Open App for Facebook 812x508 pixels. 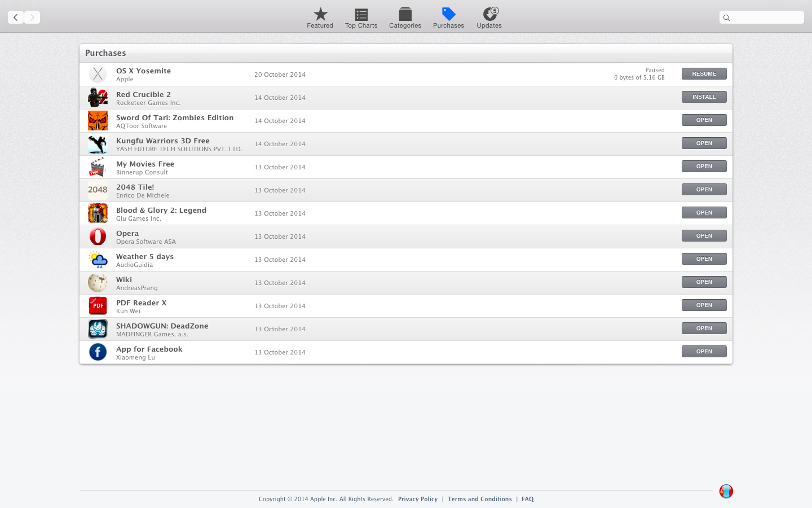[x=704, y=352]
